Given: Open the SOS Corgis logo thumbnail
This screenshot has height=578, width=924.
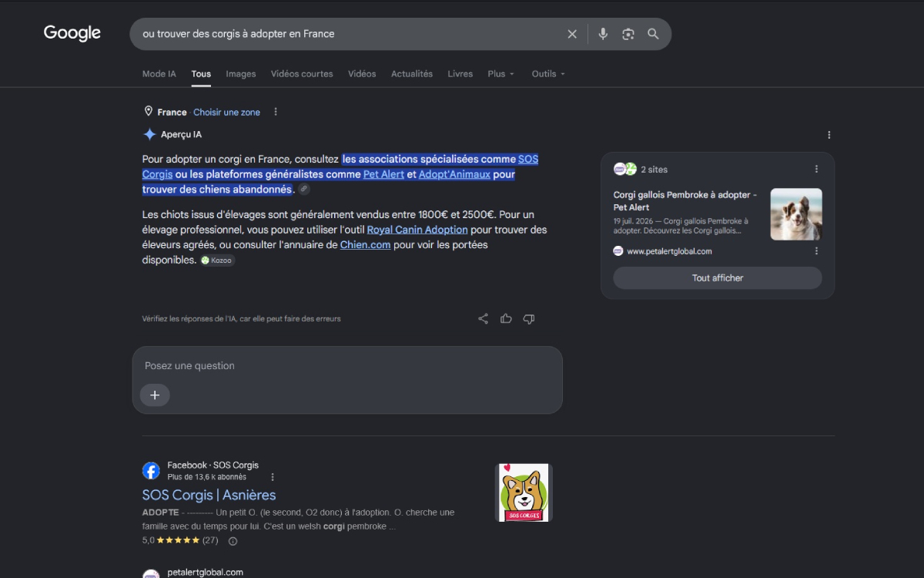Looking at the screenshot, I should tap(524, 492).
